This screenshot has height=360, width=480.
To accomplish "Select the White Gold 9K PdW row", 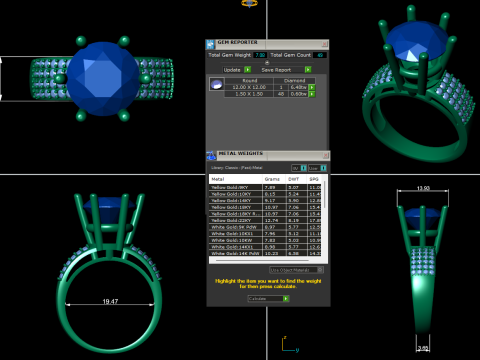I will 265,227.
